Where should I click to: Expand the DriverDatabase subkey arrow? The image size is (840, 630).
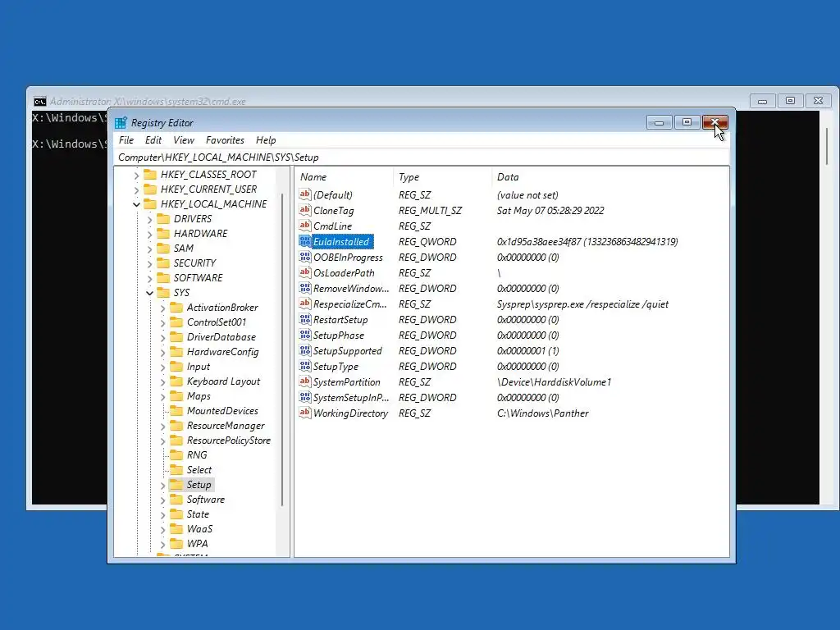pos(163,337)
